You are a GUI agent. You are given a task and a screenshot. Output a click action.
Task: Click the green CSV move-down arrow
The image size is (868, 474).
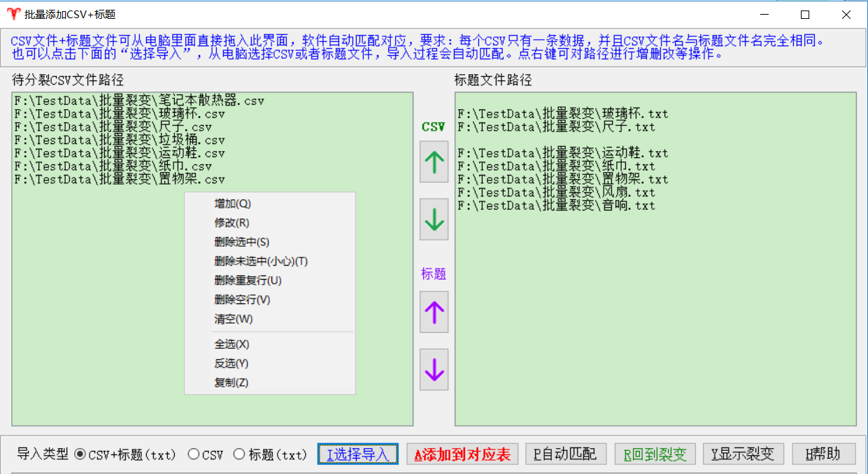pyautogui.click(x=434, y=220)
